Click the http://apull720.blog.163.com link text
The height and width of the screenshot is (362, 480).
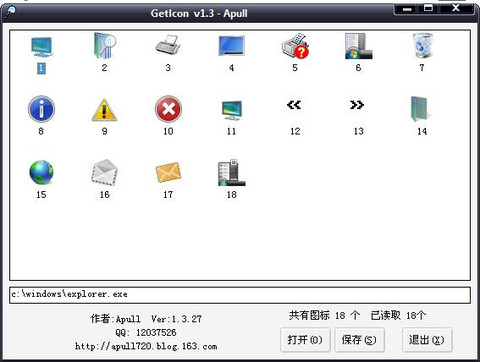(146, 346)
